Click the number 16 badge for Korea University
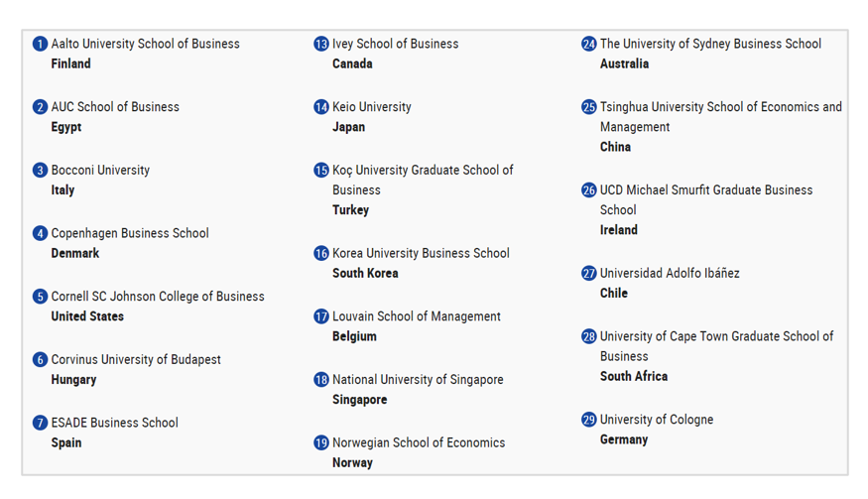Viewport: 868px width, 499px height. tap(321, 253)
